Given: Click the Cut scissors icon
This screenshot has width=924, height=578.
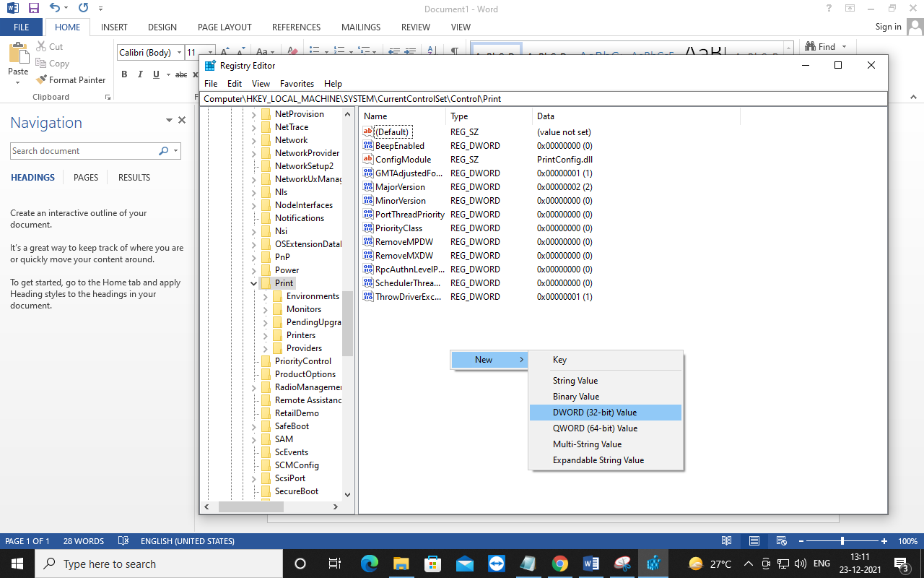Looking at the screenshot, I should [41, 46].
